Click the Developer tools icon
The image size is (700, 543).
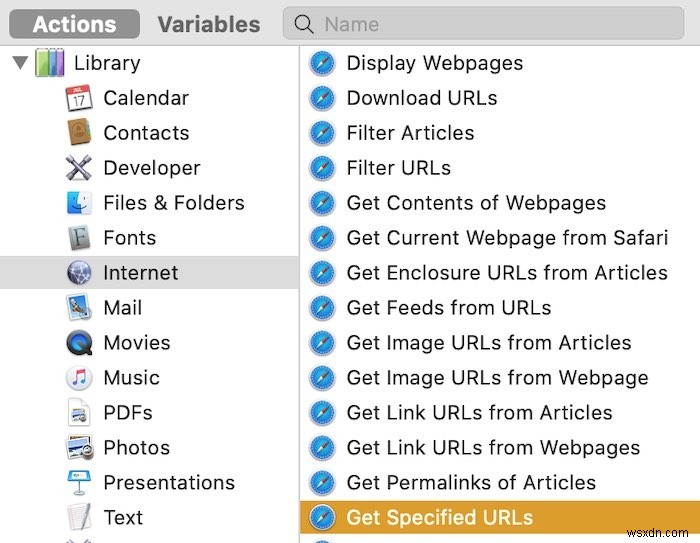[79, 168]
